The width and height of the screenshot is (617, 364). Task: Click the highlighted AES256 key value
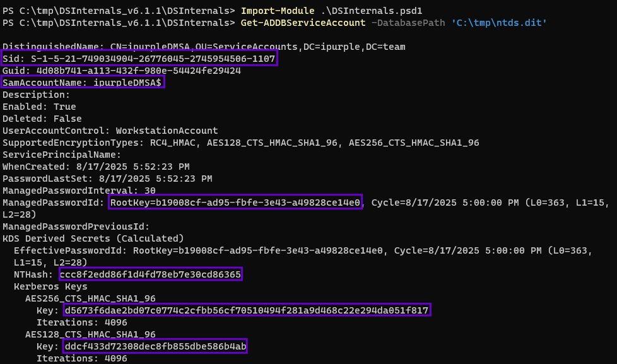point(247,310)
